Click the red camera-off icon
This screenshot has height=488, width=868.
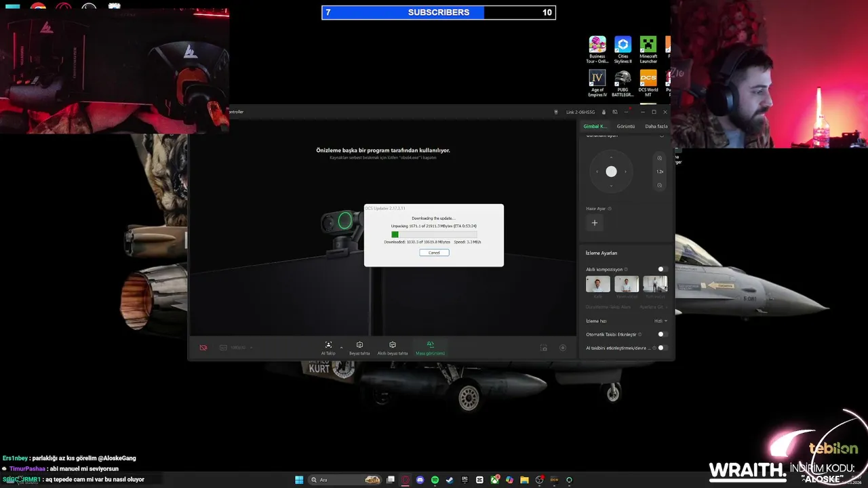pyautogui.click(x=203, y=348)
